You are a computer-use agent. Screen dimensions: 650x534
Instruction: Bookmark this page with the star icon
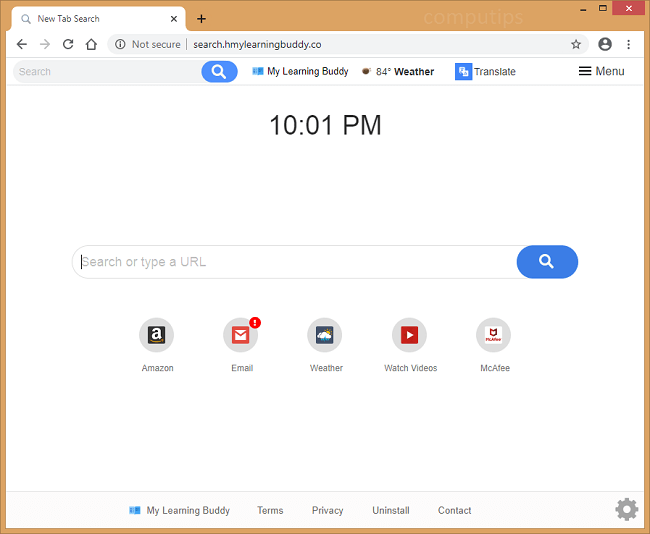[576, 44]
